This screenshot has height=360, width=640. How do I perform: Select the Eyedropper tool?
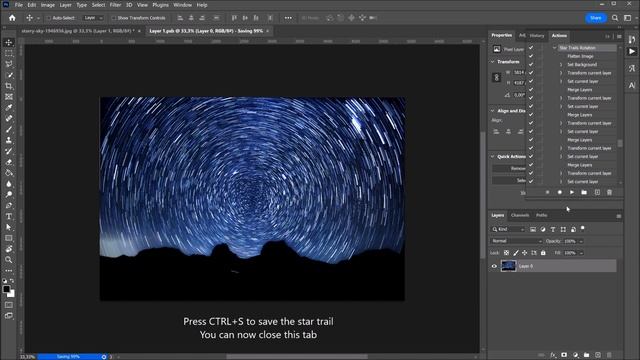[9, 108]
